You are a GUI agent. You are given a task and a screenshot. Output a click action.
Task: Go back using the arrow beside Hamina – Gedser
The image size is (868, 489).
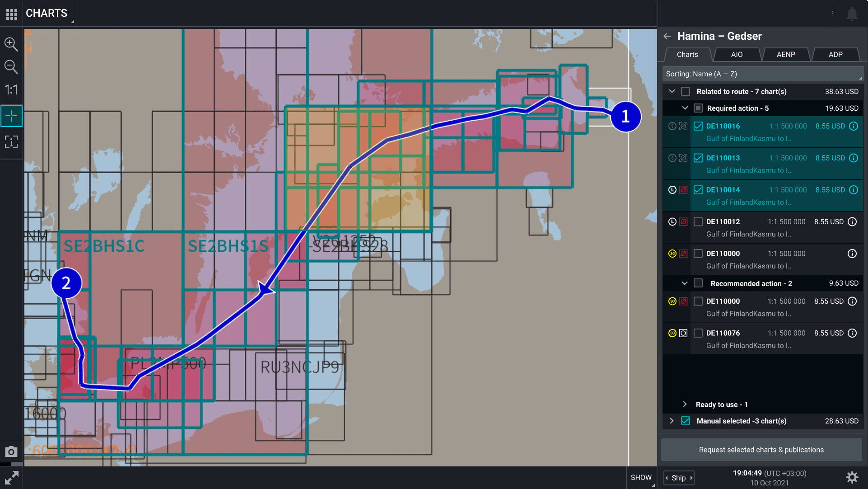click(x=667, y=36)
